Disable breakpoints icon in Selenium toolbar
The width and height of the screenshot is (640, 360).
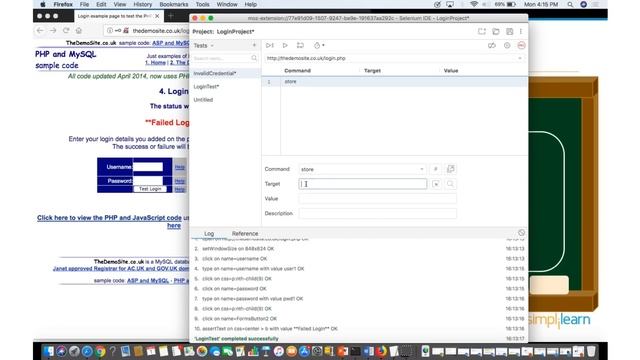coord(492,45)
